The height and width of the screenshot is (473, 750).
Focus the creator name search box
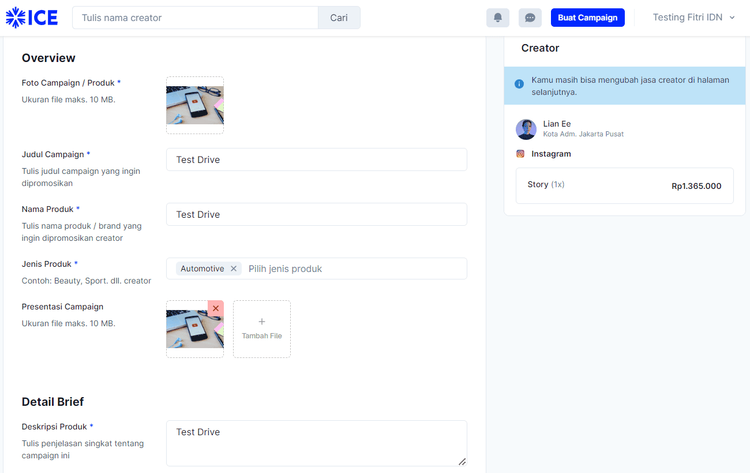(x=194, y=18)
